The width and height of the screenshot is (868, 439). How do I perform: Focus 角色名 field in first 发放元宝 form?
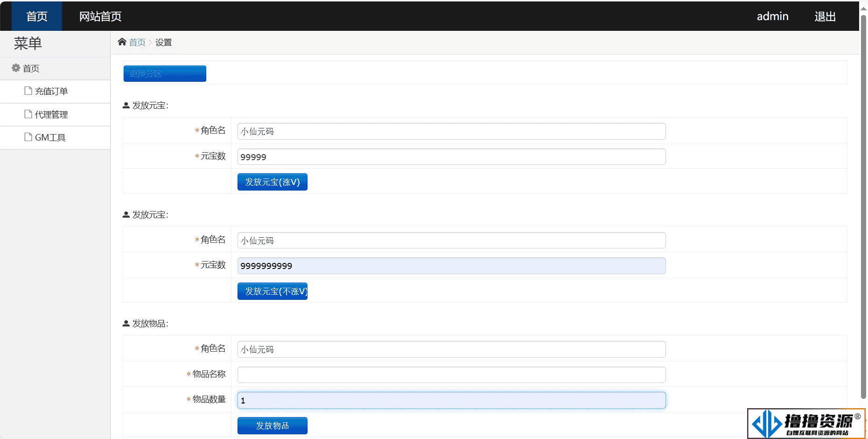click(x=451, y=131)
